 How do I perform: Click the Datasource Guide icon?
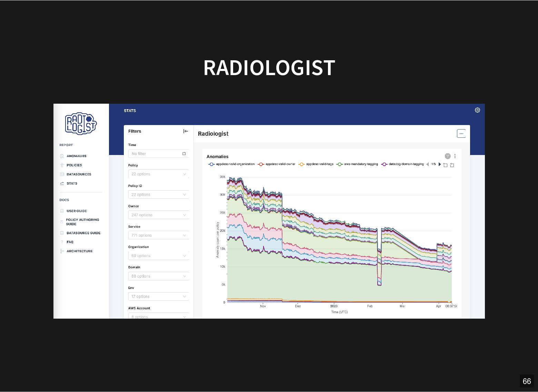(62, 233)
